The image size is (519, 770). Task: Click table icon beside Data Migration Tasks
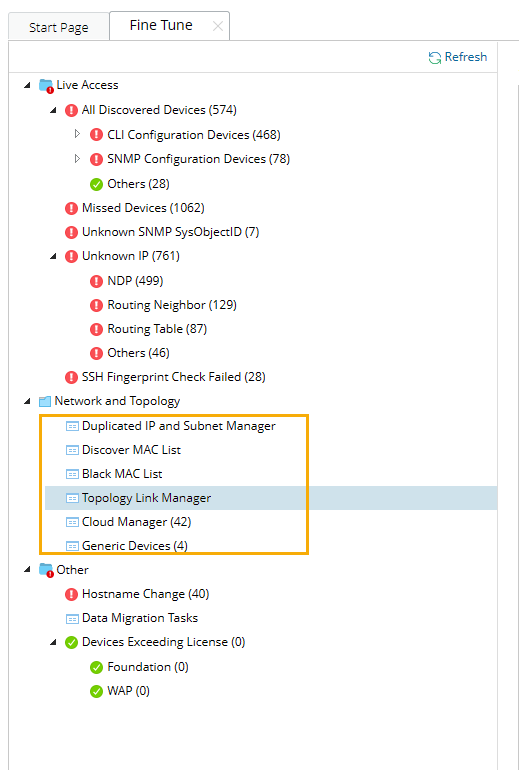[72, 619]
